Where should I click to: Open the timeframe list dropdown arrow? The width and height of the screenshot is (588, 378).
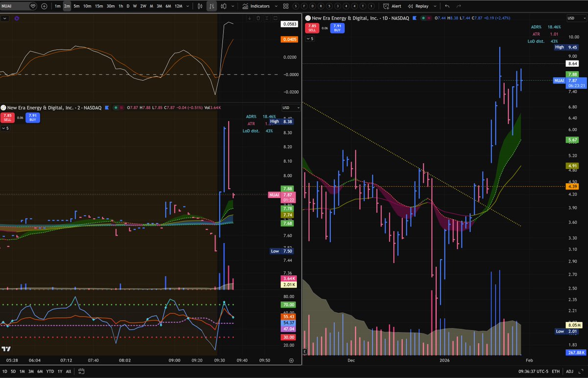click(x=189, y=6)
